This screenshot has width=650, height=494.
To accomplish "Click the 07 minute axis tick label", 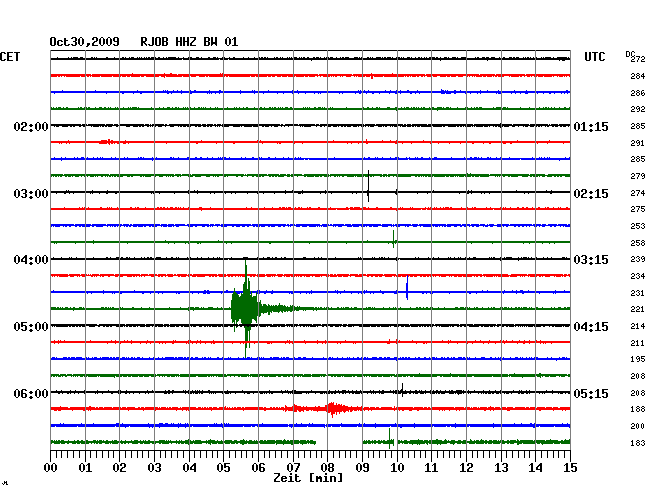I will (293, 468).
